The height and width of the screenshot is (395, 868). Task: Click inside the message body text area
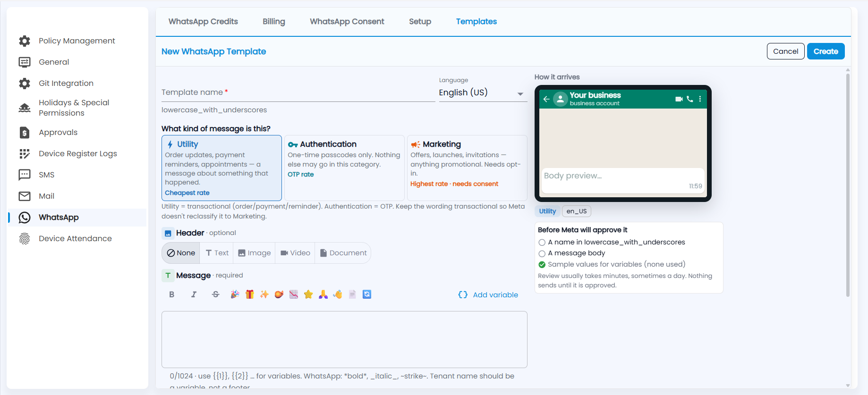pyautogui.click(x=344, y=339)
